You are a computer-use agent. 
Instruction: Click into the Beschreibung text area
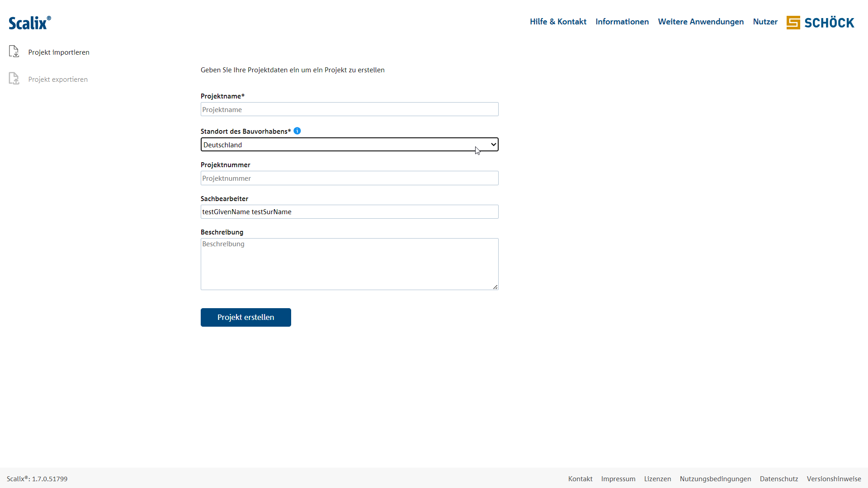click(349, 264)
